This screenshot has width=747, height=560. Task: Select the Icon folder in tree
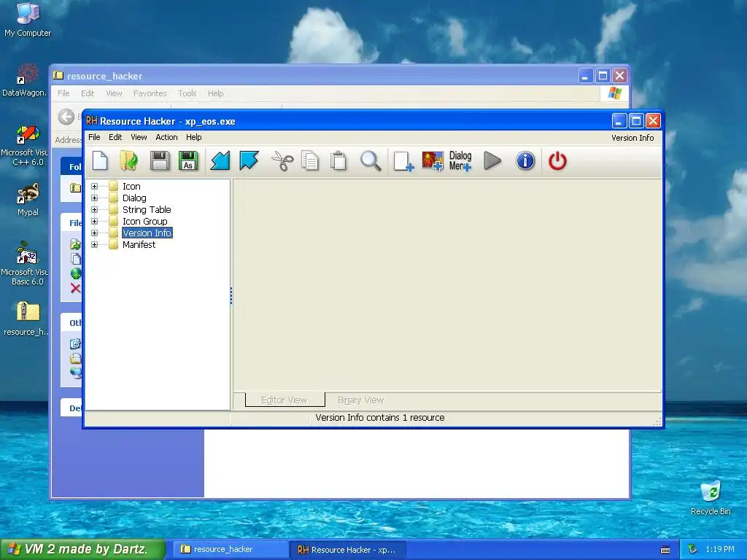pyautogui.click(x=131, y=186)
